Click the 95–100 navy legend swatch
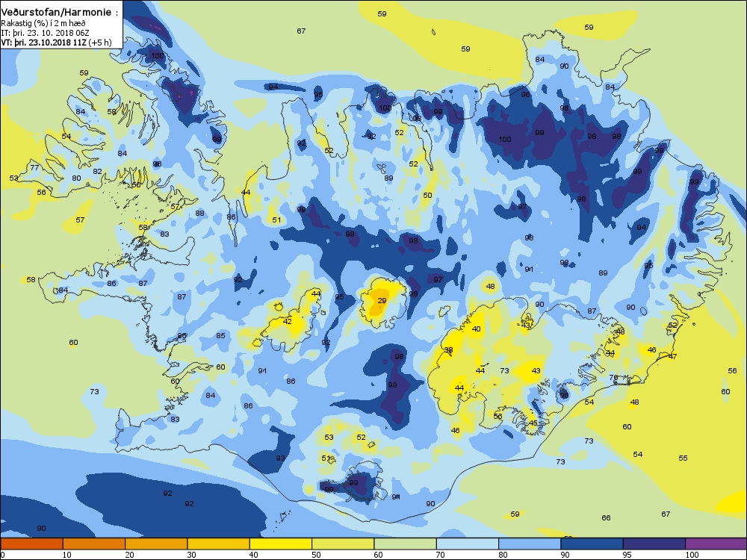 click(654, 544)
